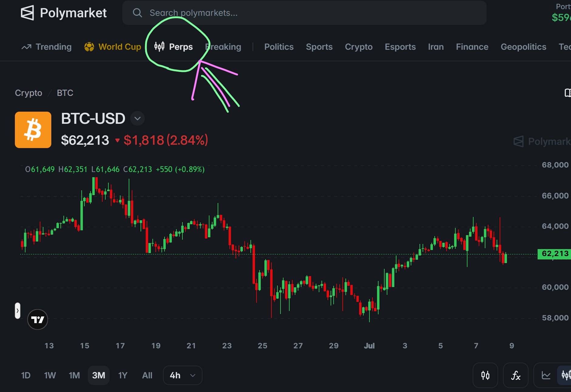Viewport: 571px width, 392px height.
Task: Open the Perps tab
Action: tap(173, 47)
